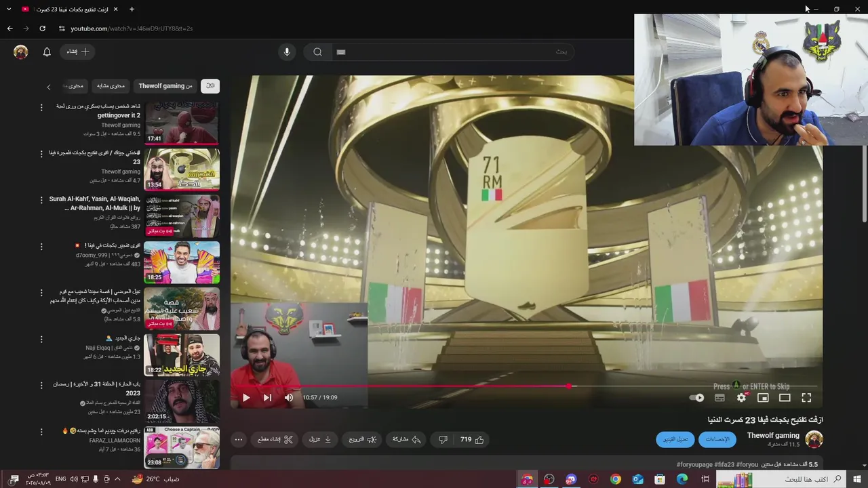Open options menu for نبيل العوضي video
868x488 pixels.
click(41, 292)
